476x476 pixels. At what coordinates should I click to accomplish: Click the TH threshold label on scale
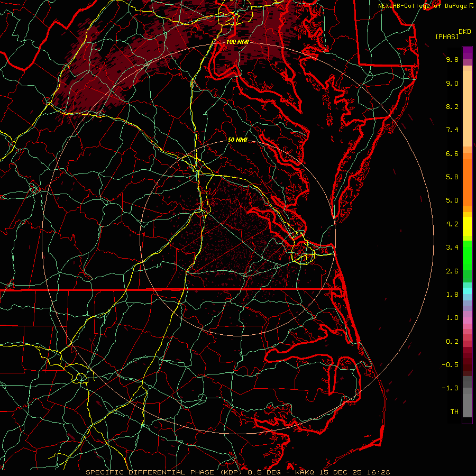click(x=454, y=412)
